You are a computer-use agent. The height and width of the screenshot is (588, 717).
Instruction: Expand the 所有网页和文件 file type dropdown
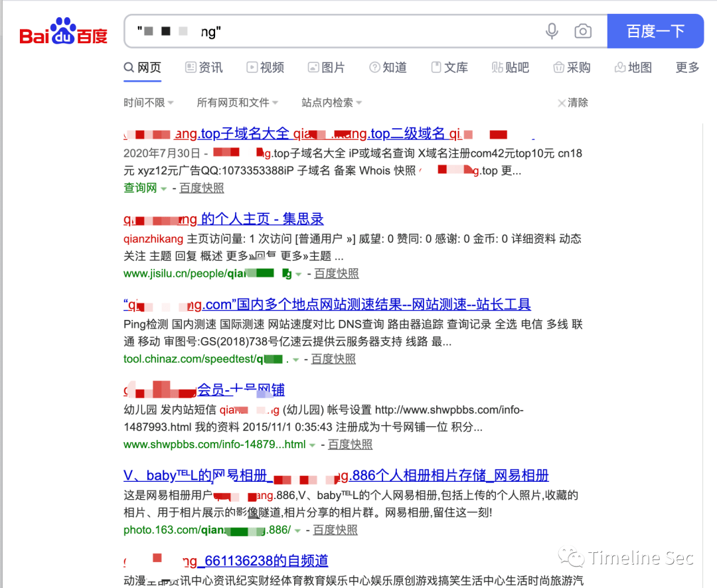coord(237,102)
